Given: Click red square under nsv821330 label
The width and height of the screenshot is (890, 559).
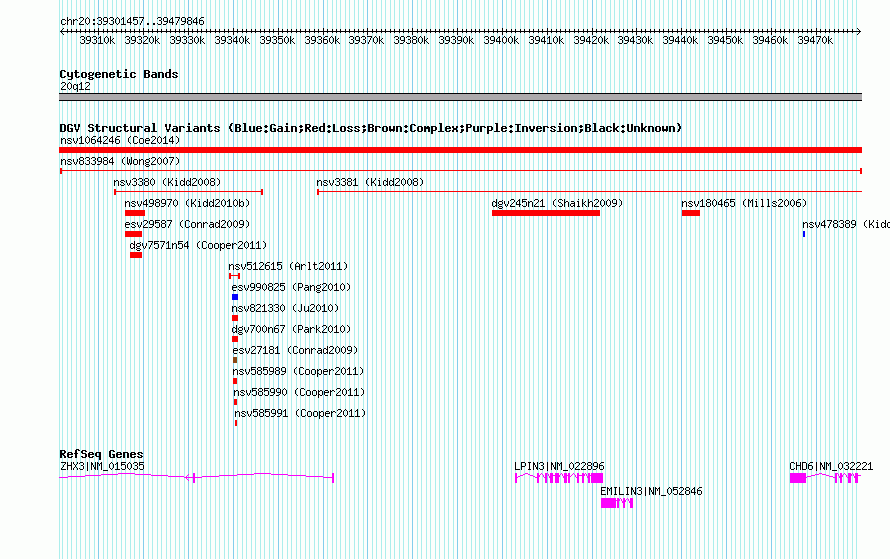Looking at the screenshot, I should (235, 318).
